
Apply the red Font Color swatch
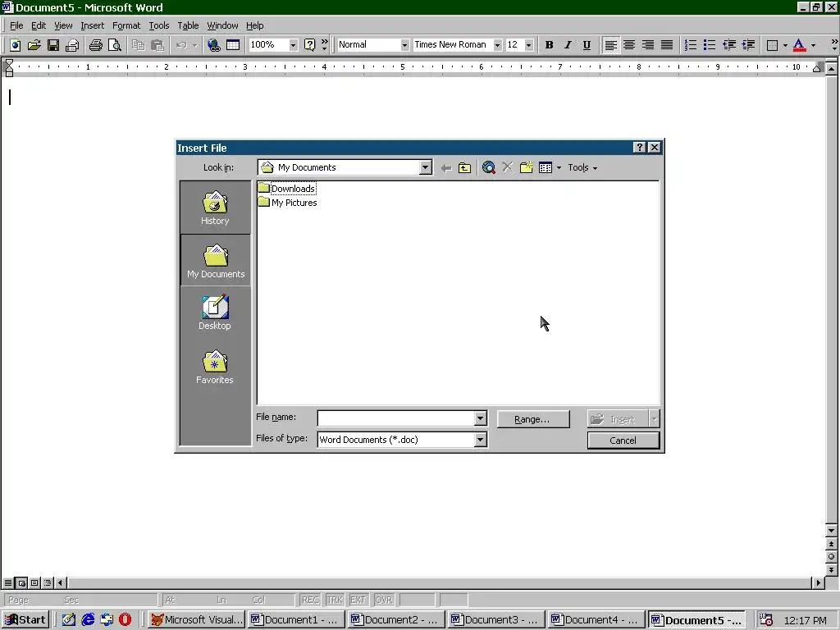click(799, 45)
